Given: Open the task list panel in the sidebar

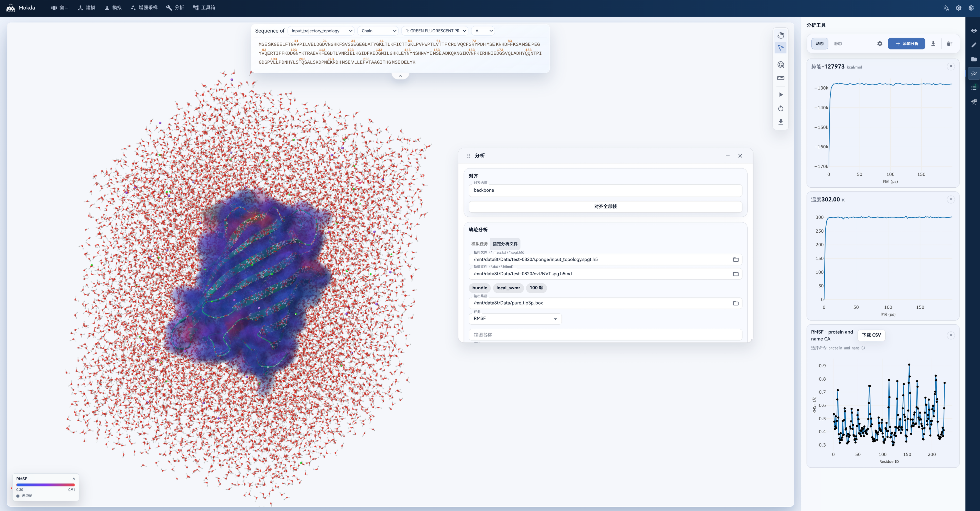Looking at the screenshot, I should [x=974, y=88].
